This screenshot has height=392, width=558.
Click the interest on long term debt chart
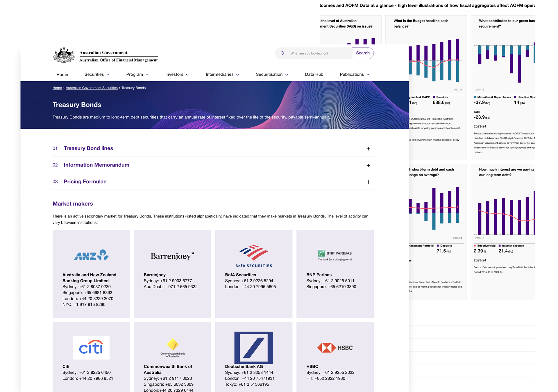coord(505,213)
